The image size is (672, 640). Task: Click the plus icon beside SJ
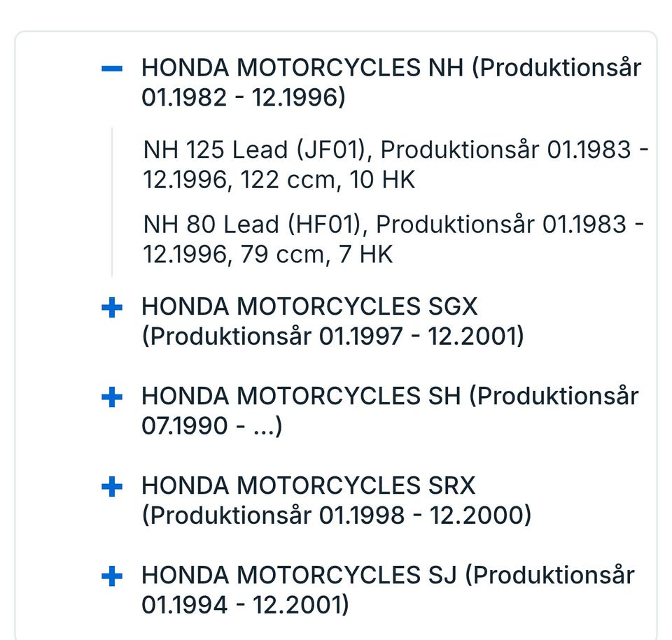112,576
